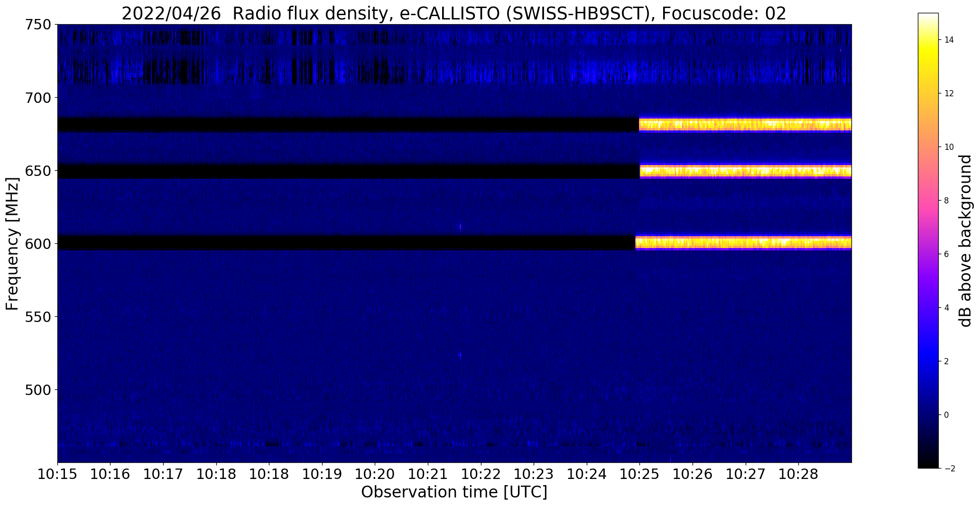
Task: Click the colorbar tick label 2
Action: [x=947, y=361]
